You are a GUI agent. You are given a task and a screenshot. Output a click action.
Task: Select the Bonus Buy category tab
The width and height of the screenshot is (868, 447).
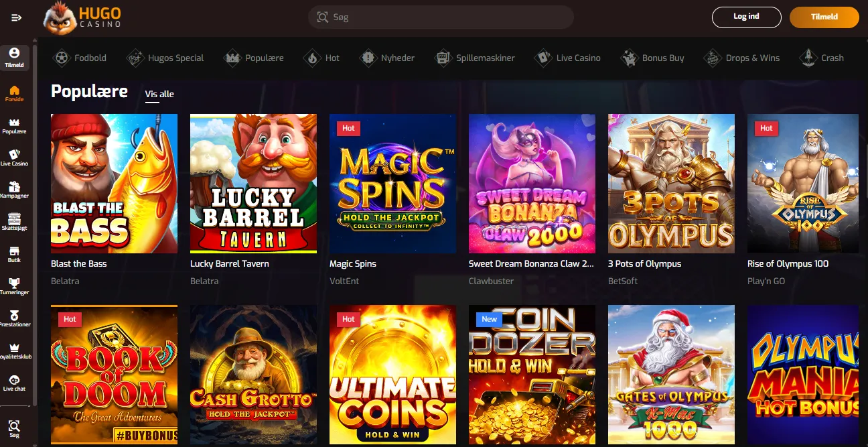click(653, 58)
